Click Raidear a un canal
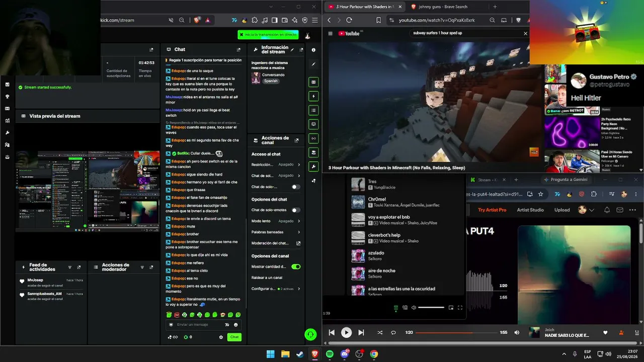Image resolution: width=644 pixels, height=362 pixels. 267,278
